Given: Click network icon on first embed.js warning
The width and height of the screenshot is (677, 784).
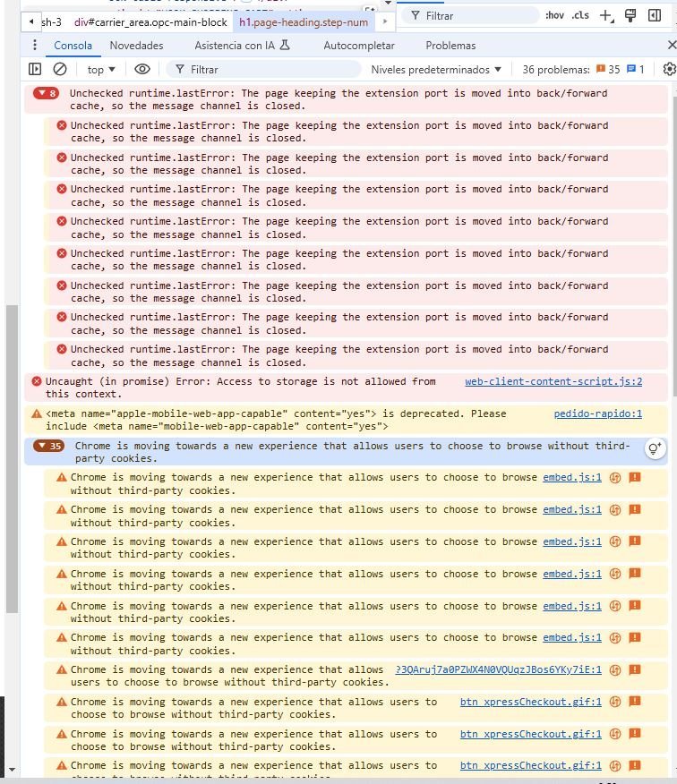Looking at the screenshot, I should pos(615,478).
